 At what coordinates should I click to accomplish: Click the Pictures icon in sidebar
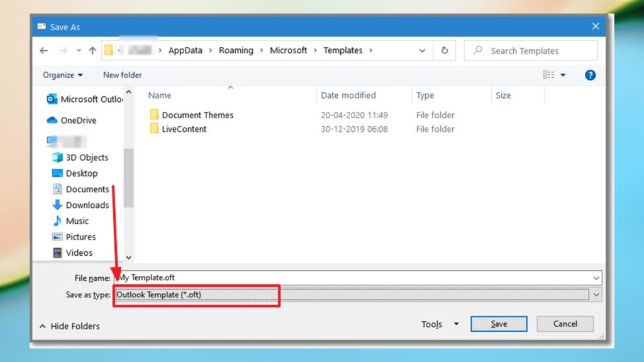[57, 237]
